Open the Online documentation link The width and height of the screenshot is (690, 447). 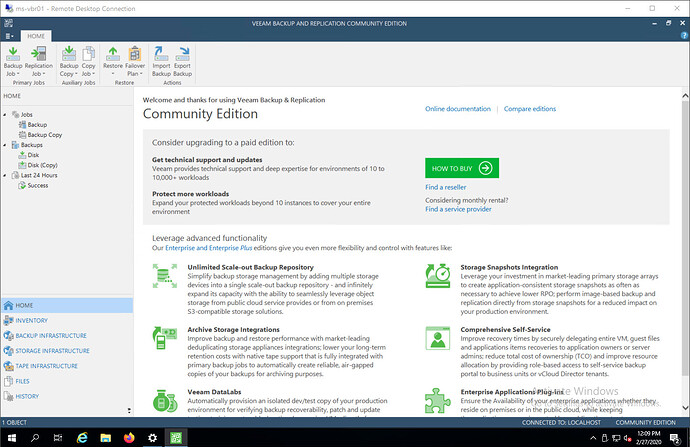tap(457, 108)
